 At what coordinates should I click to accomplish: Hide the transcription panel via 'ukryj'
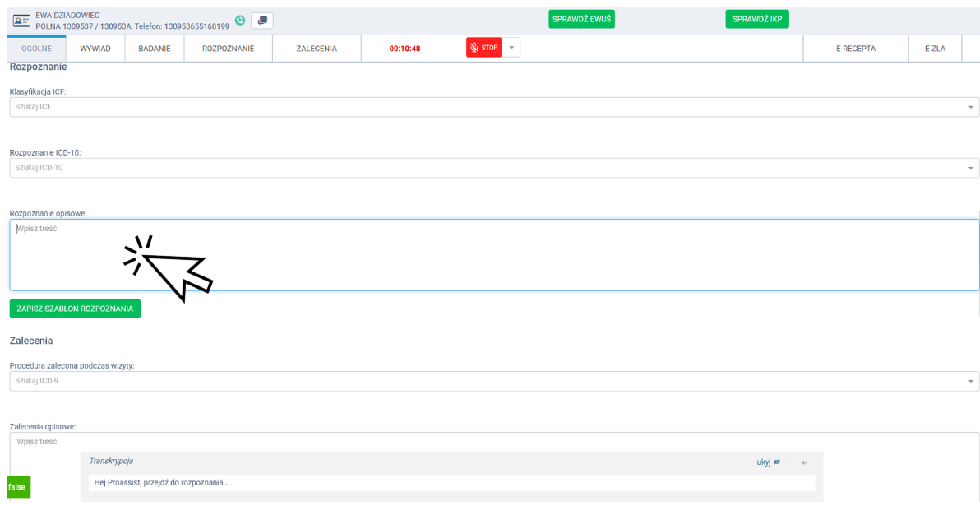(x=768, y=462)
